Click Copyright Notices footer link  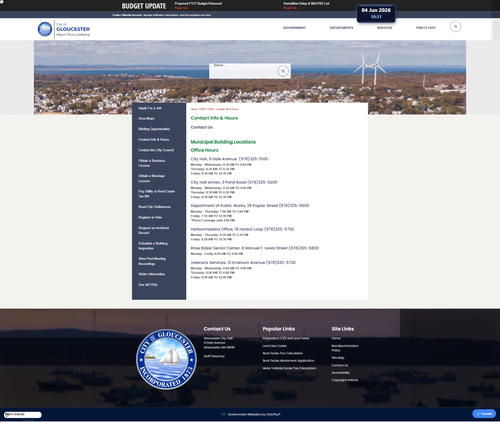pyautogui.click(x=345, y=380)
